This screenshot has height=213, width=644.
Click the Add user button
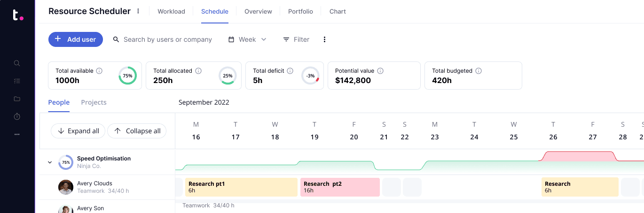pyautogui.click(x=76, y=39)
